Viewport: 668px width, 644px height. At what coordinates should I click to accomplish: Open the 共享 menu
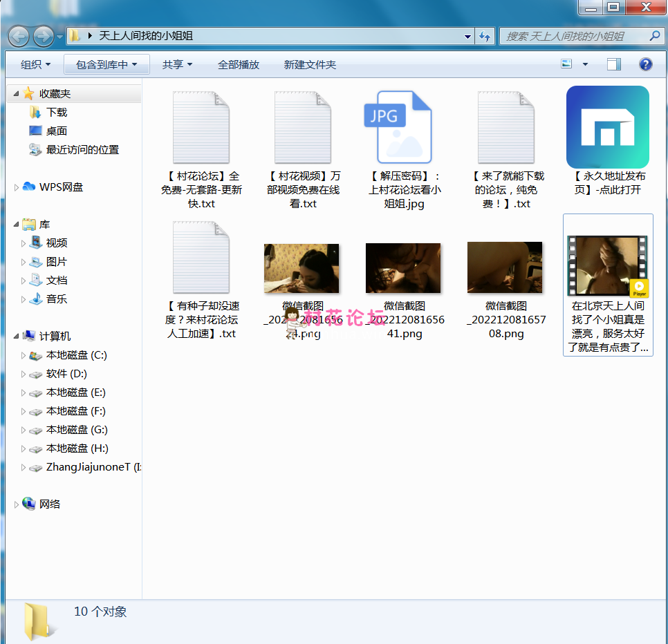(177, 64)
